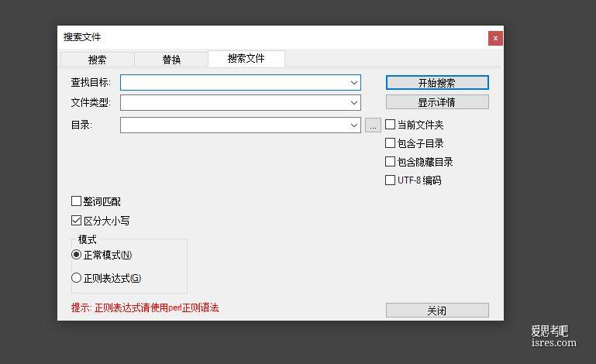Toggle the UTF-8 编码 checkbox
Viewport: 596px width, 364px height.
click(x=390, y=180)
